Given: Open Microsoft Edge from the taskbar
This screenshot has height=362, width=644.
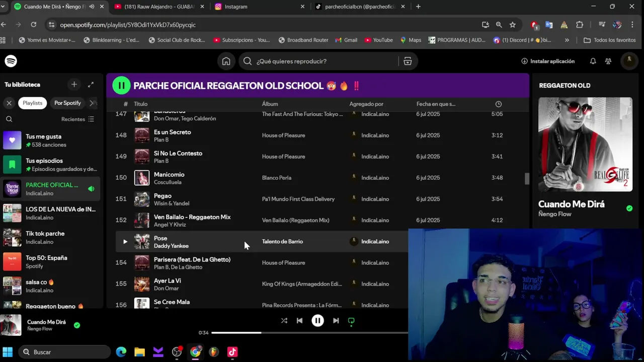Looking at the screenshot, I should (x=121, y=352).
